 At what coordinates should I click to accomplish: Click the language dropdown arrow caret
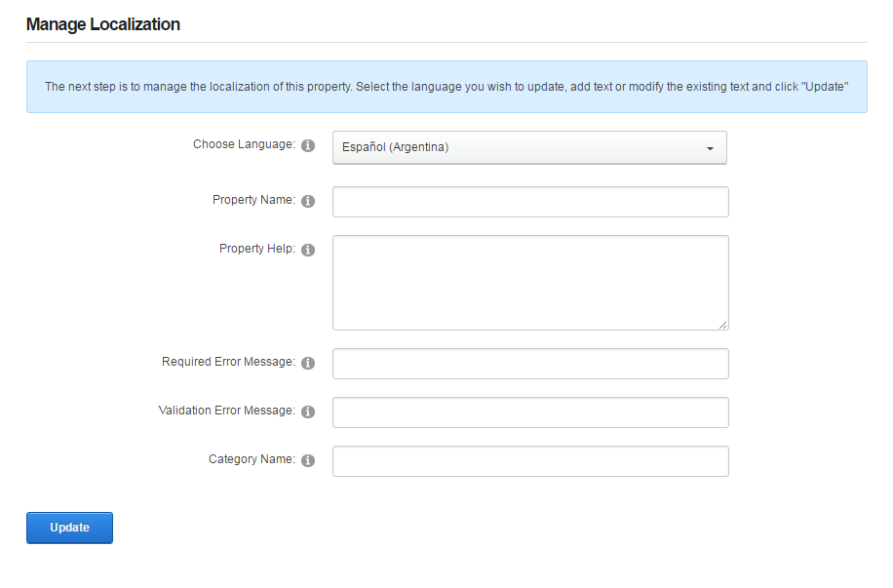(x=710, y=149)
